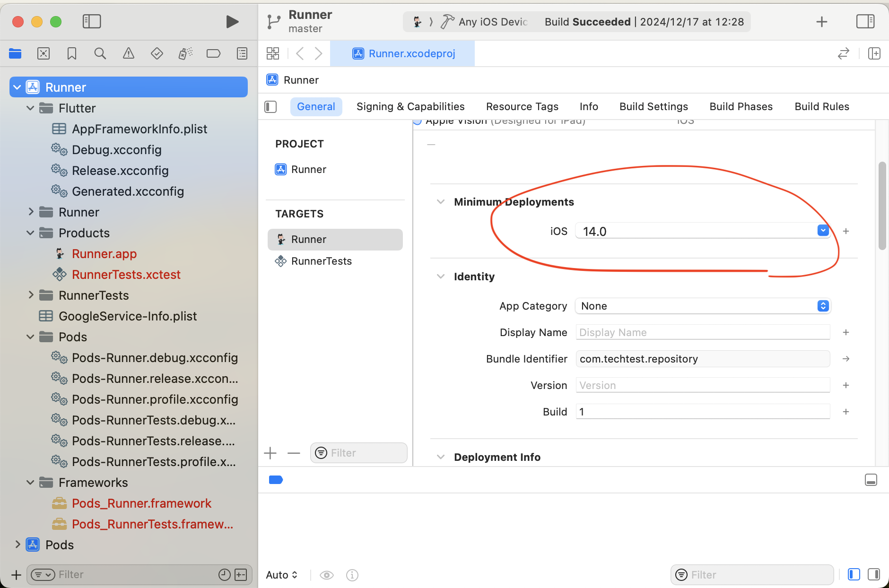Open the breakpoint navigator
This screenshot has height=588, width=889.
coord(214,53)
